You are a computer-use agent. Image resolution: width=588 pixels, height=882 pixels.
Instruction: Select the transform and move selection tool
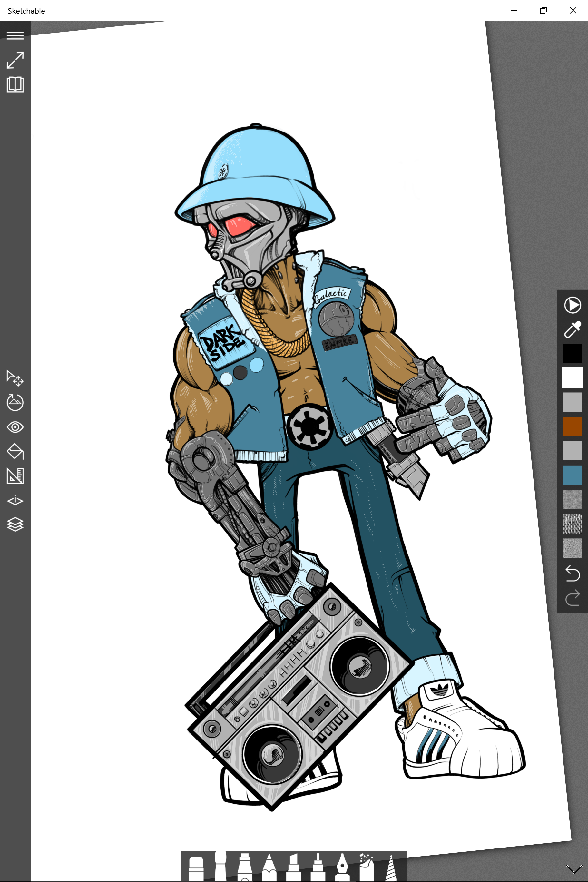[x=15, y=378]
